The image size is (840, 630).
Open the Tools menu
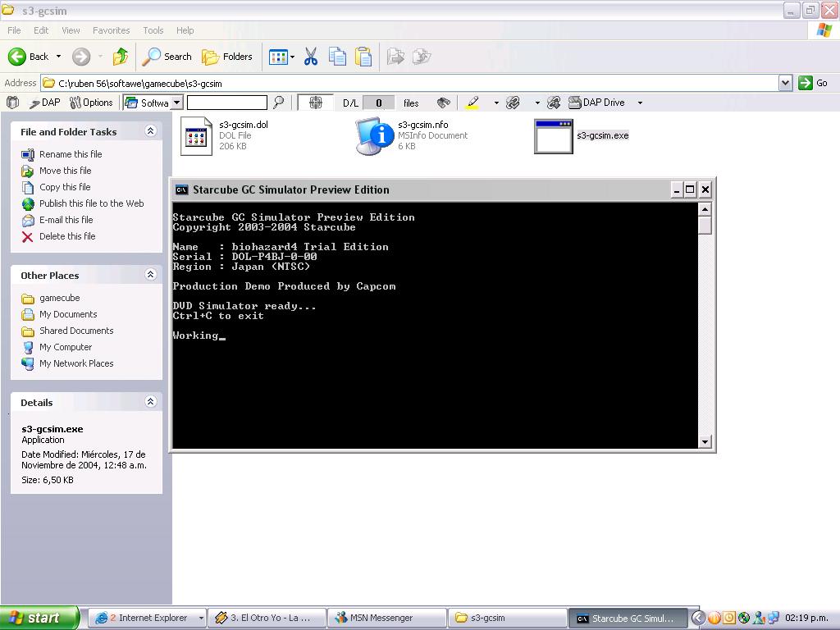point(153,30)
